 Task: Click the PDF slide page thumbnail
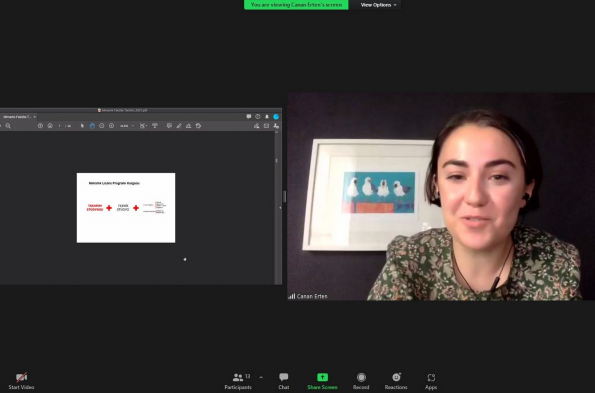126,208
